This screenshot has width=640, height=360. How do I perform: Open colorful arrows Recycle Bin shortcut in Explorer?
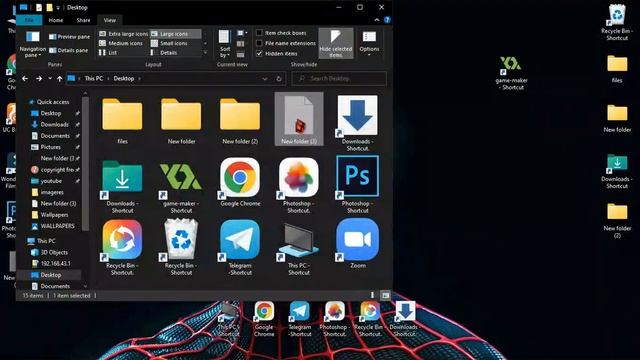[122, 247]
